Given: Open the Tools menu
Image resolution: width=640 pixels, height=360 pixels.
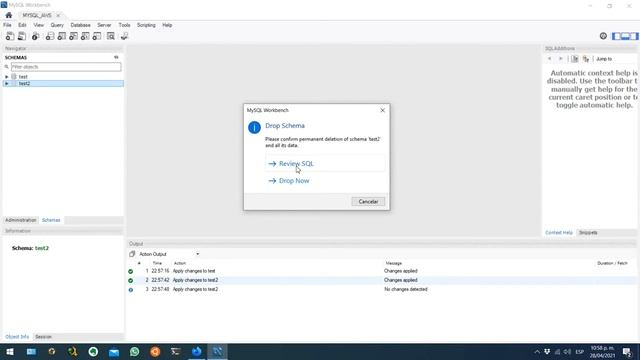Looking at the screenshot, I should tap(124, 25).
